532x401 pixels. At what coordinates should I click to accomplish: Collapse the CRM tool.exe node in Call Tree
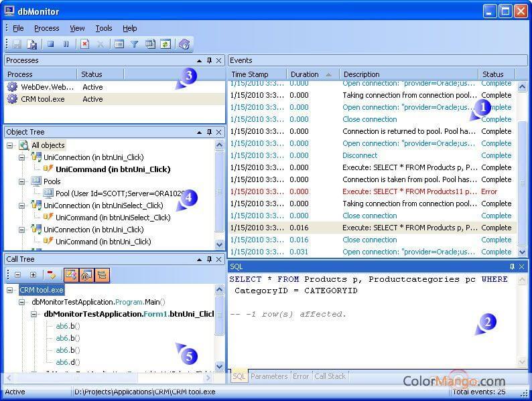[x=11, y=290]
